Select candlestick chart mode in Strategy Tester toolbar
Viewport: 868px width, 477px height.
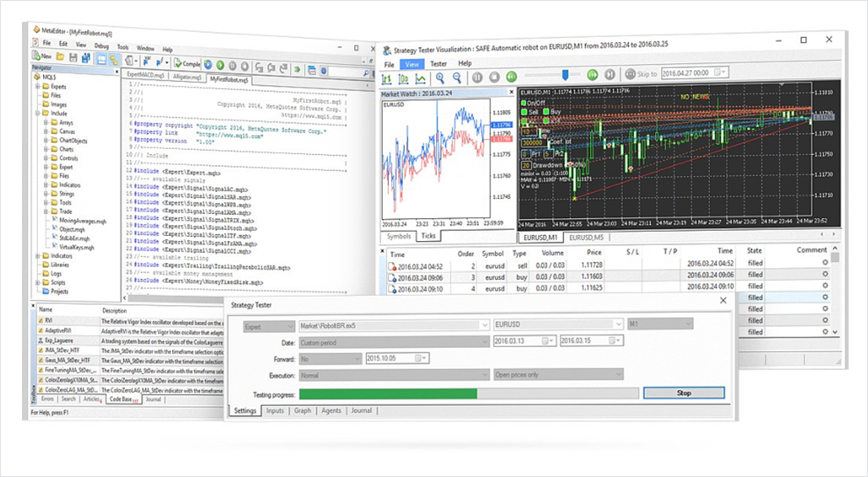click(x=403, y=79)
